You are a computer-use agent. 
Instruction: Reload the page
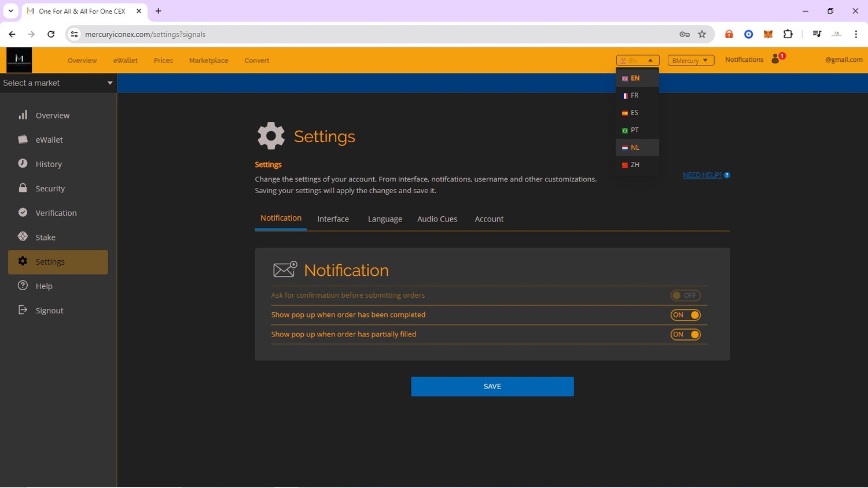[x=51, y=34]
